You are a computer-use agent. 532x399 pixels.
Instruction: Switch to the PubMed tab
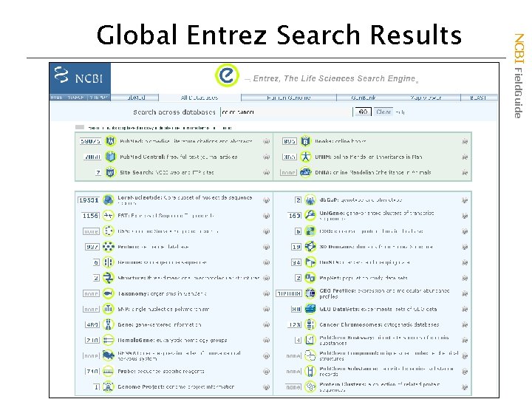136,98
